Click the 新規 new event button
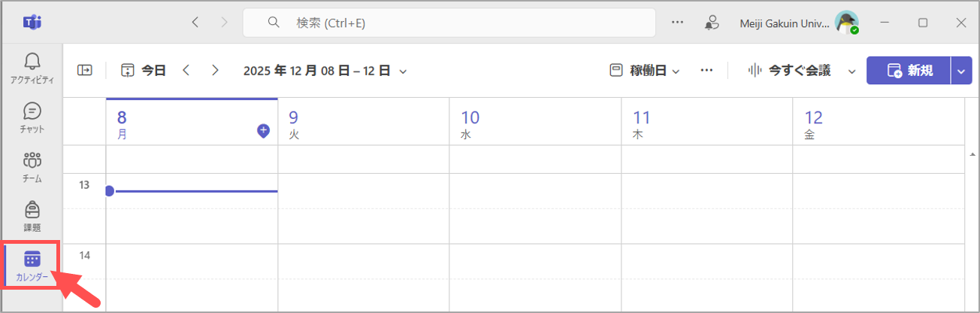 pyautogui.click(x=909, y=71)
